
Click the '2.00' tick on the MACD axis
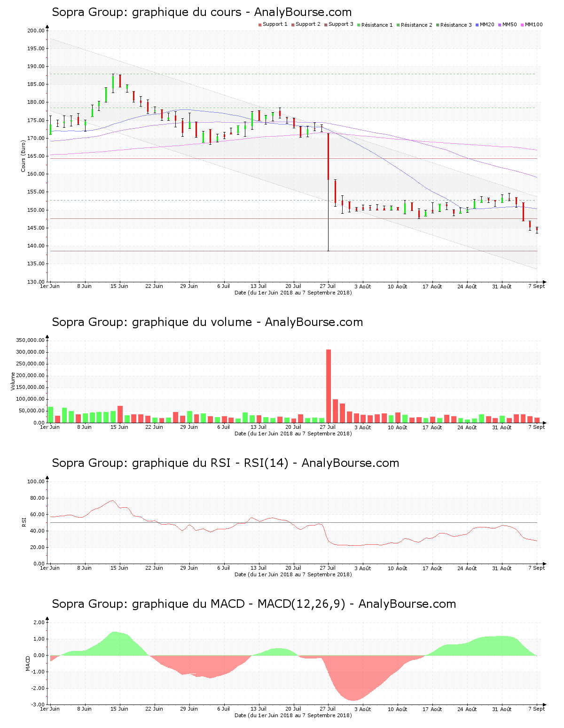(39, 622)
